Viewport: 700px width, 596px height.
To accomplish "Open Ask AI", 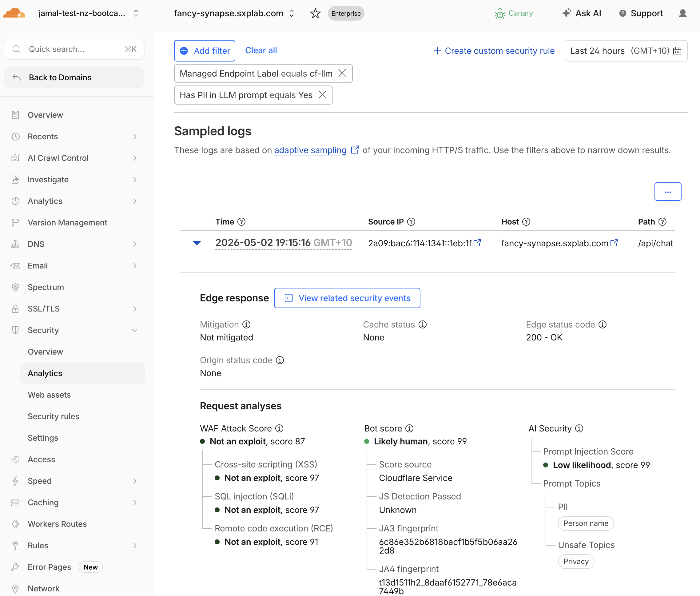I will coord(582,13).
